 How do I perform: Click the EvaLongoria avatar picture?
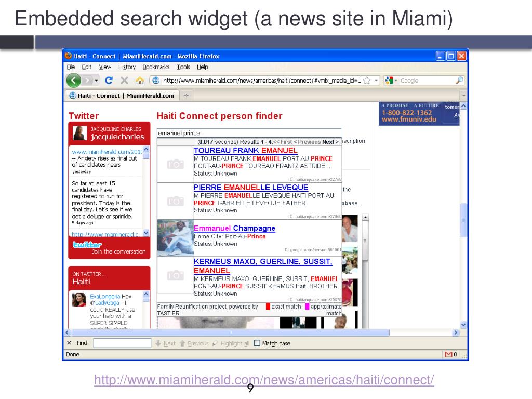tap(79, 300)
